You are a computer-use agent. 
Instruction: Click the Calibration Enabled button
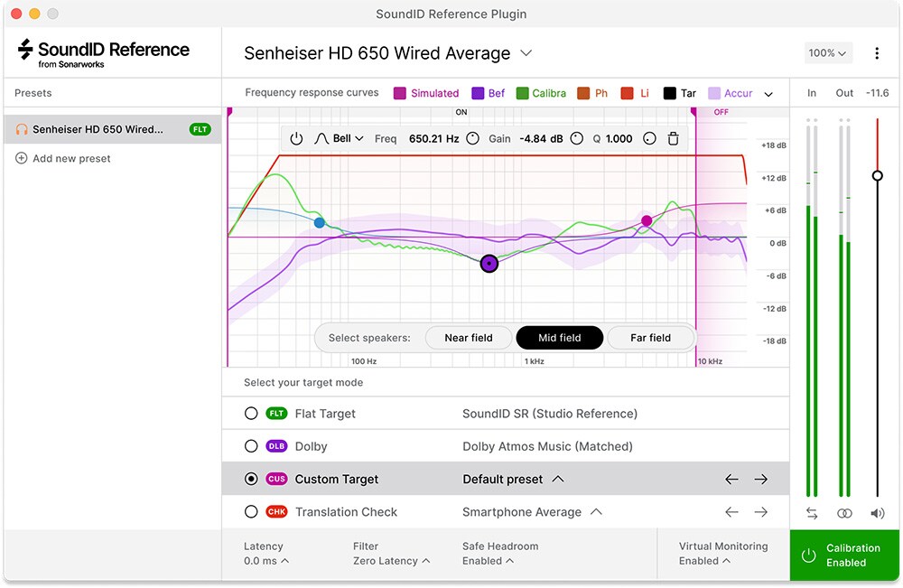click(x=844, y=555)
